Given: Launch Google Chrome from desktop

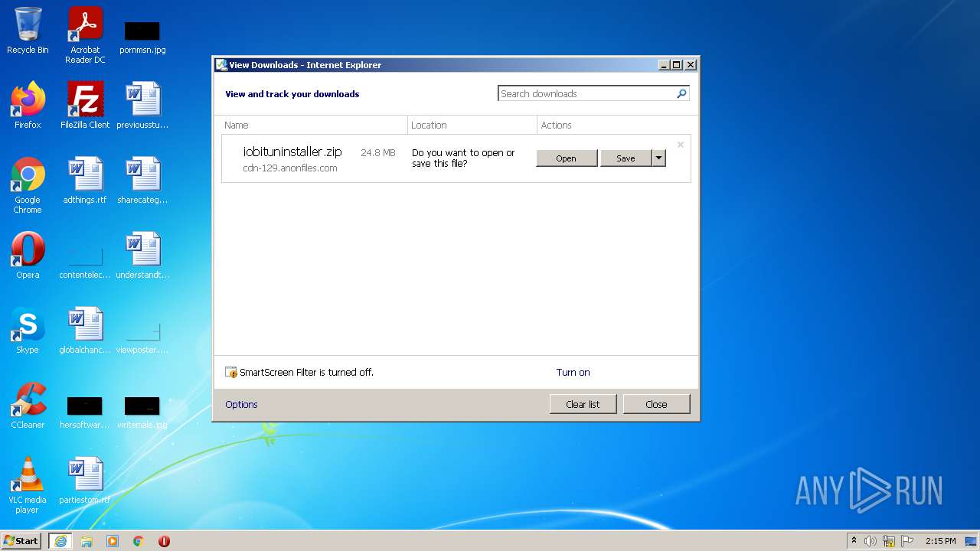Looking at the screenshot, I should coord(28,185).
